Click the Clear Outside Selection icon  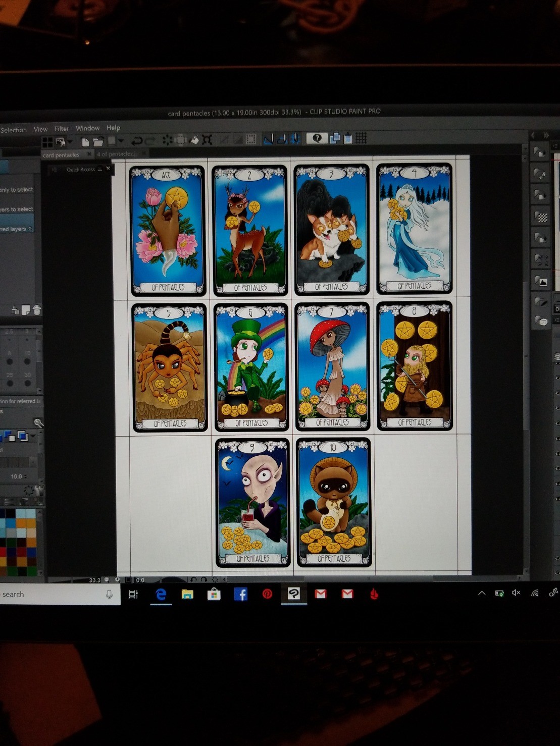[x=180, y=140]
